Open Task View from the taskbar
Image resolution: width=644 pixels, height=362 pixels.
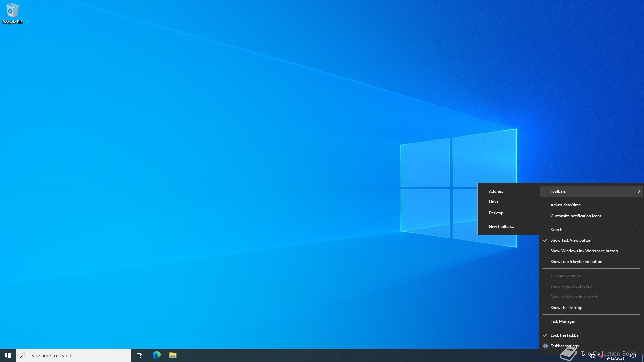pos(140,355)
